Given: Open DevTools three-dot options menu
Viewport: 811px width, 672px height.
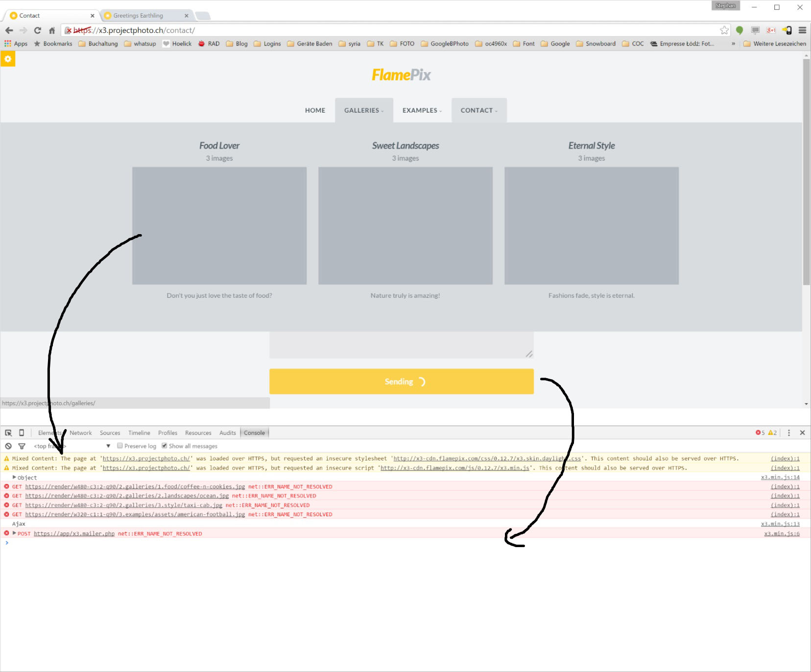Looking at the screenshot, I should point(788,433).
